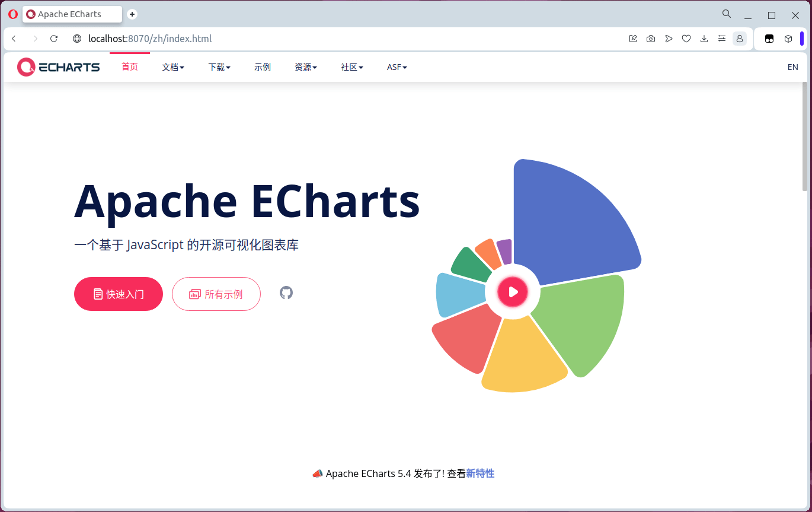812x512 pixels.
Task: Go forward to next page
Action: point(35,39)
